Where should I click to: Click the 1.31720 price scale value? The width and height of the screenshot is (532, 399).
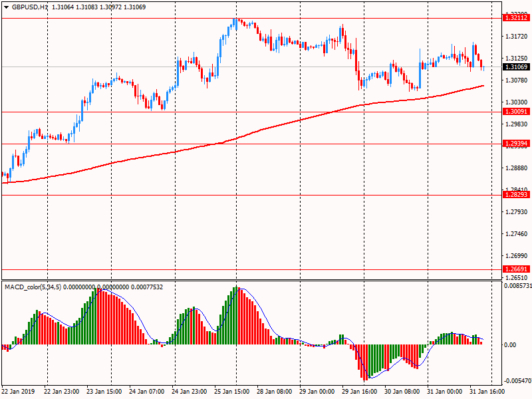click(515, 36)
